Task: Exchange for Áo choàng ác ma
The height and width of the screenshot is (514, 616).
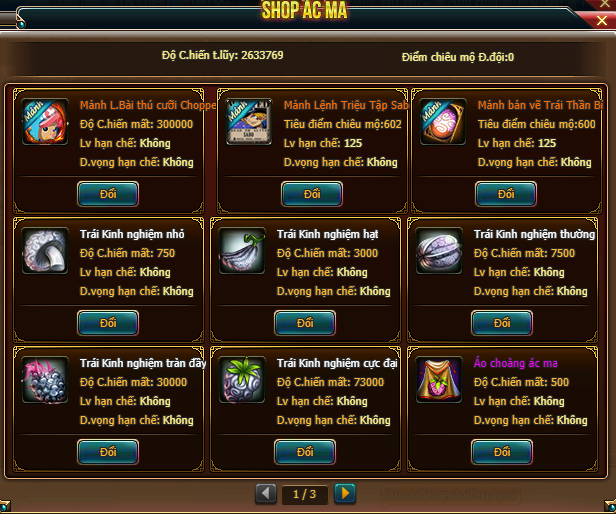Action: pos(502,452)
